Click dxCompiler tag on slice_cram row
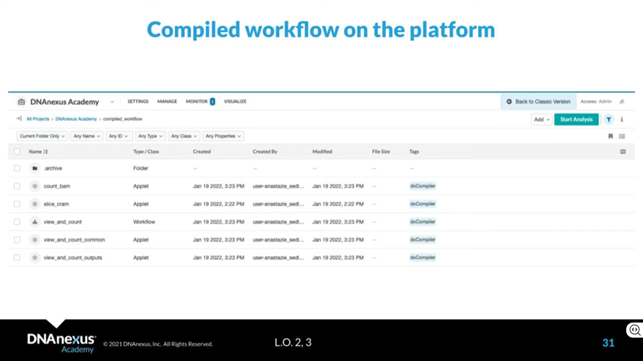The width and height of the screenshot is (643, 361). click(x=422, y=204)
